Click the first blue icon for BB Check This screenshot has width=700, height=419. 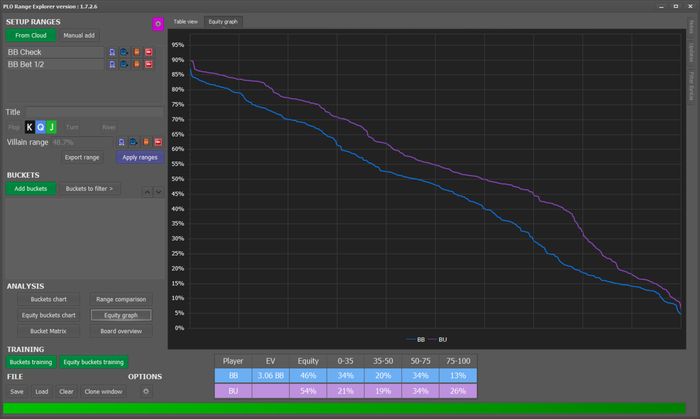[112, 51]
